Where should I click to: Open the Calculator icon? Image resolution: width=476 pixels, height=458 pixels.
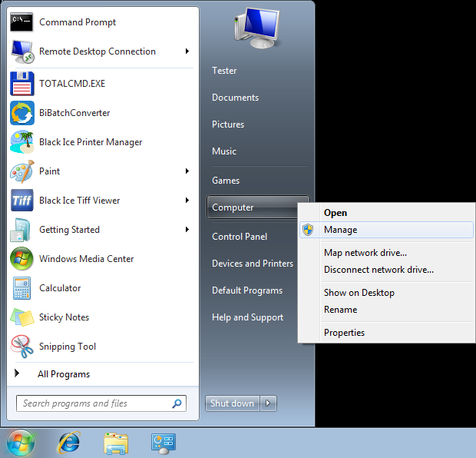tap(21, 288)
